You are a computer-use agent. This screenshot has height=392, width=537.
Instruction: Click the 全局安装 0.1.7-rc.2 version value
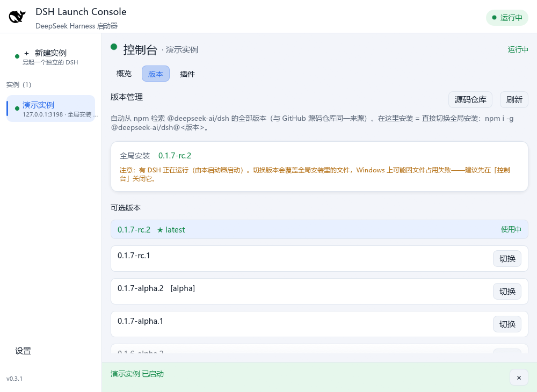coord(175,156)
